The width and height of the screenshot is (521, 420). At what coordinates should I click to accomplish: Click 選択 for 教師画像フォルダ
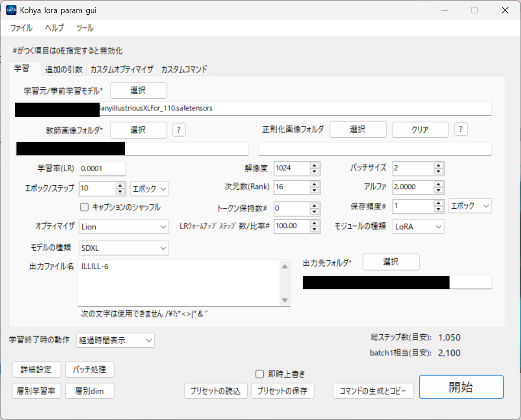(138, 129)
